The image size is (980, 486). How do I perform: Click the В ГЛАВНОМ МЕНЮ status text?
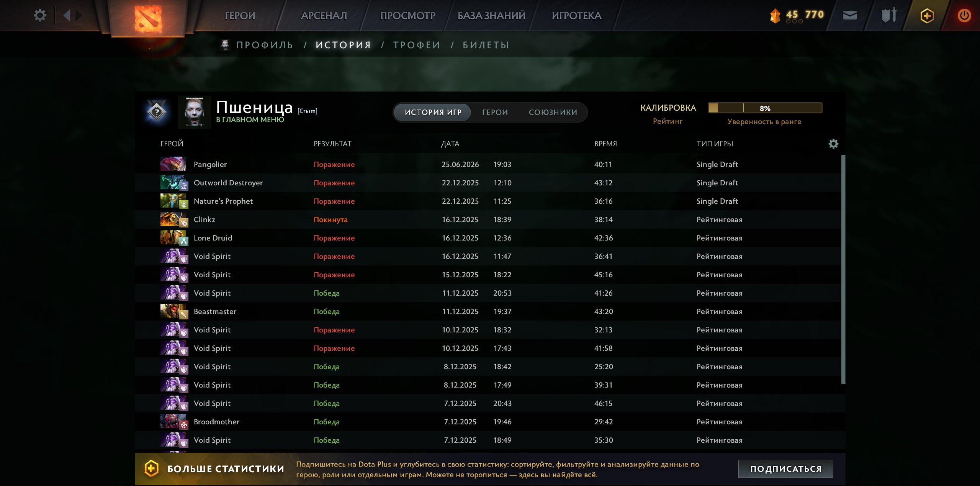tap(250, 119)
